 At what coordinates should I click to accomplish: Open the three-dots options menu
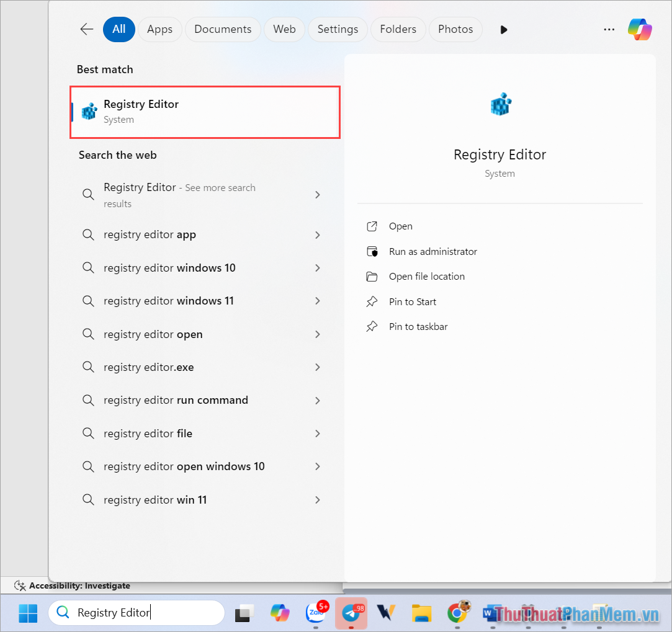click(x=609, y=29)
